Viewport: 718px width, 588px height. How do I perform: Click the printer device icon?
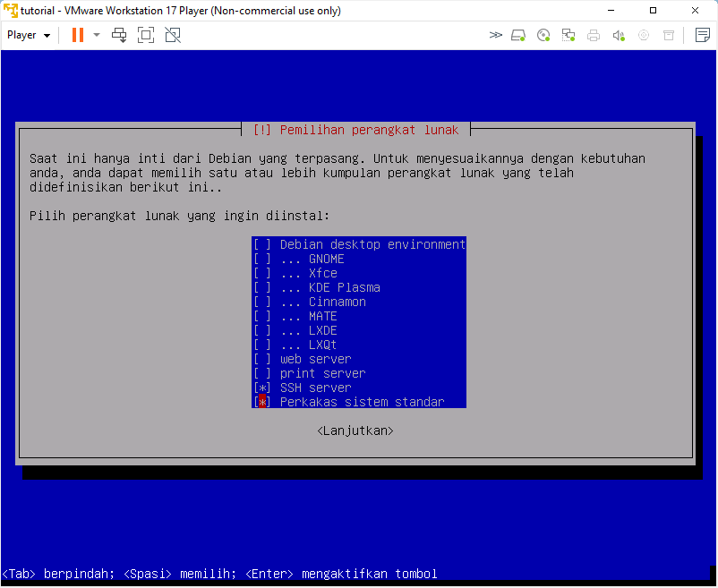click(x=594, y=35)
